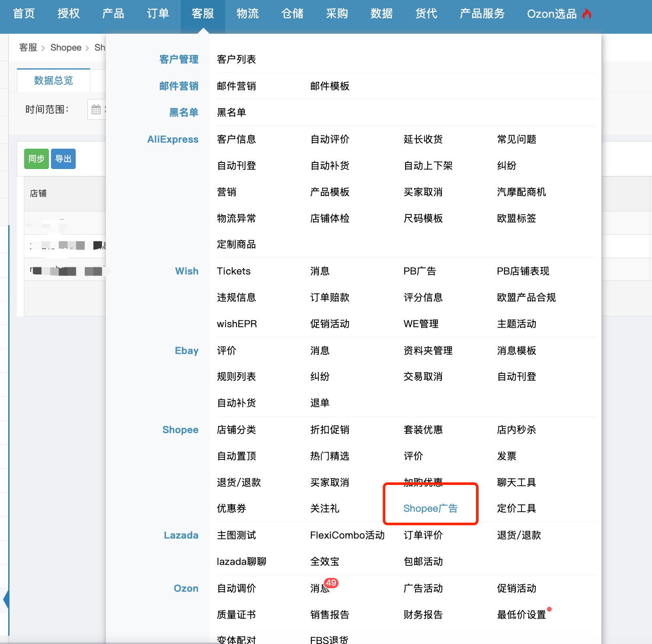Image resolution: width=652 pixels, height=644 pixels.
Task: Open AliExpress 自动评价
Action: [x=330, y=139]
